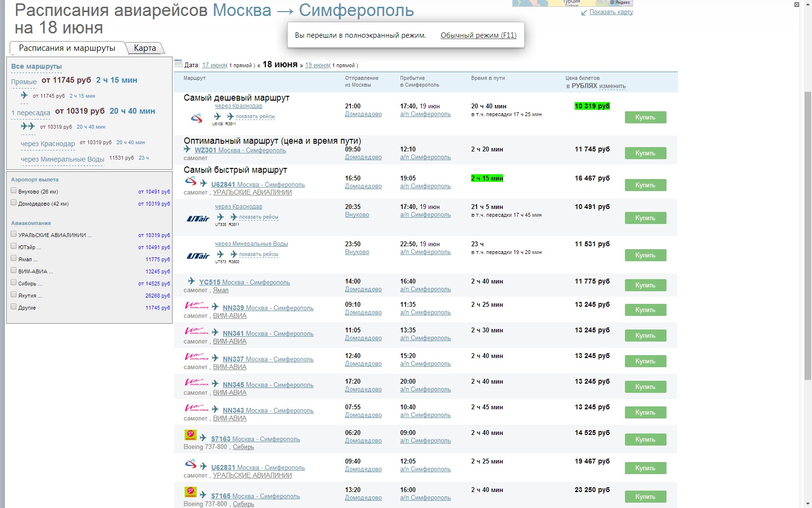This screenshot has height=508, width=812.
Task: Click the S7 Airlines logo beside flight S7165
Action: [190, 492]
